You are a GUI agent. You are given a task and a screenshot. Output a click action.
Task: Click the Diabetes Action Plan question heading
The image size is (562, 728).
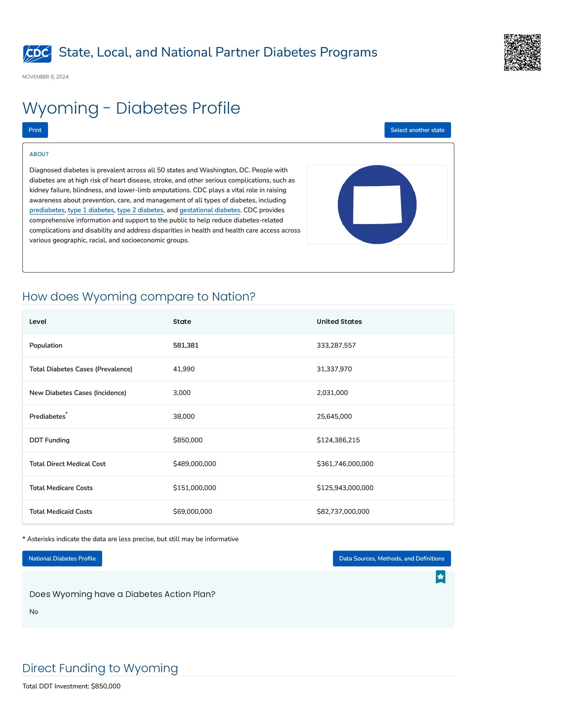coord(122,594)
